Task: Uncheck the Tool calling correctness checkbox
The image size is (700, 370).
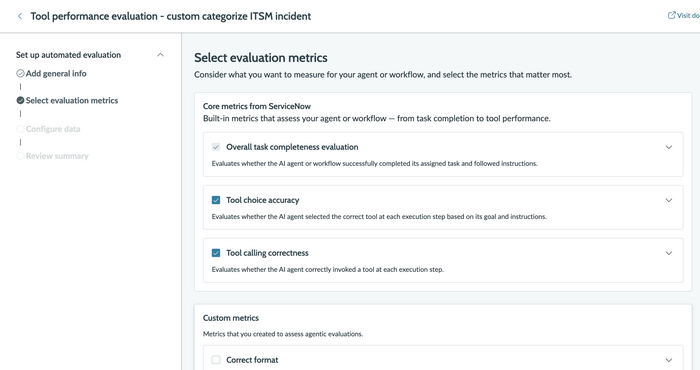Action: click(216, 253)
